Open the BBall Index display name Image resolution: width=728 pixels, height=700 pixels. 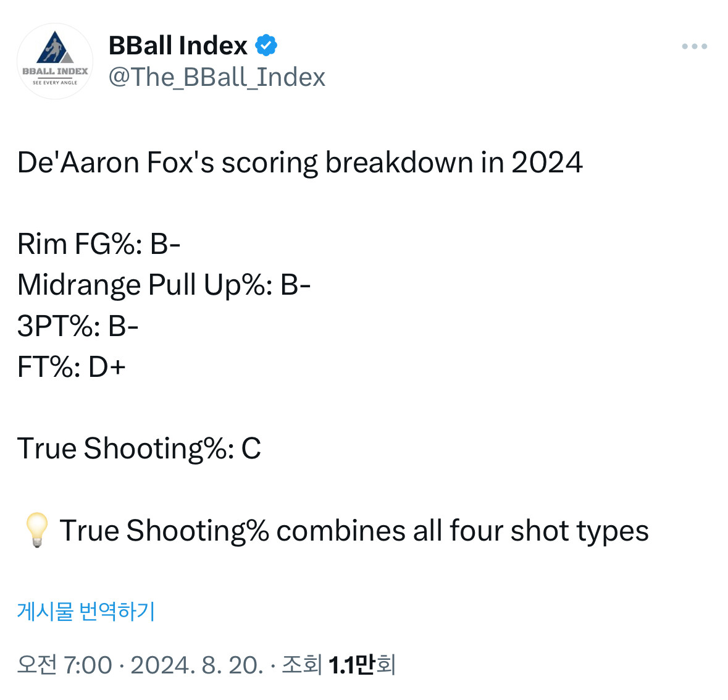[178, 46]
